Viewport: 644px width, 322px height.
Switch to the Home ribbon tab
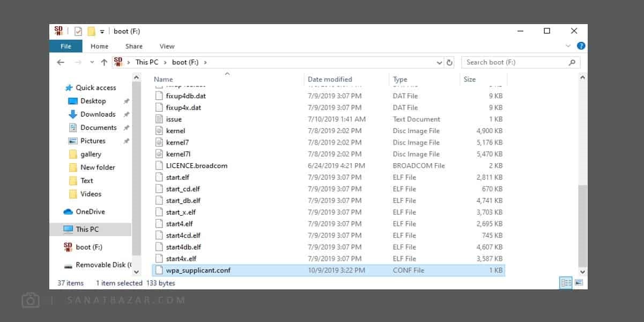click(x=99, y=46)
